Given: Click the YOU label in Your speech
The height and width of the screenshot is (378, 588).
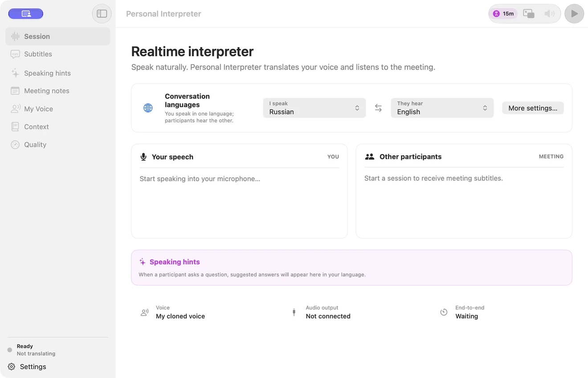Looking at the screenshot, I should tap(333, 157).
